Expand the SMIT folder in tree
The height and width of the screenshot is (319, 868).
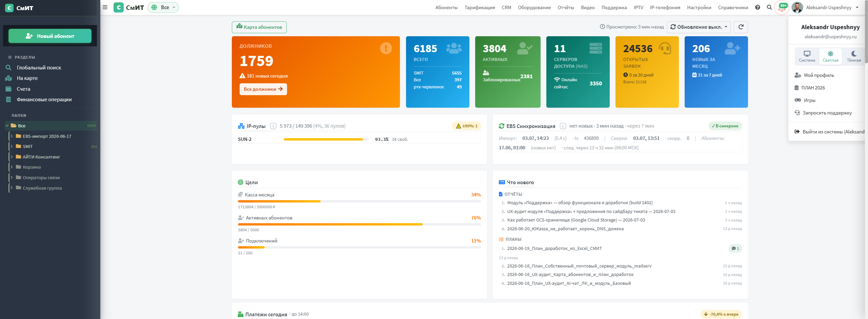pyautogui.click(x=12, y=147)
